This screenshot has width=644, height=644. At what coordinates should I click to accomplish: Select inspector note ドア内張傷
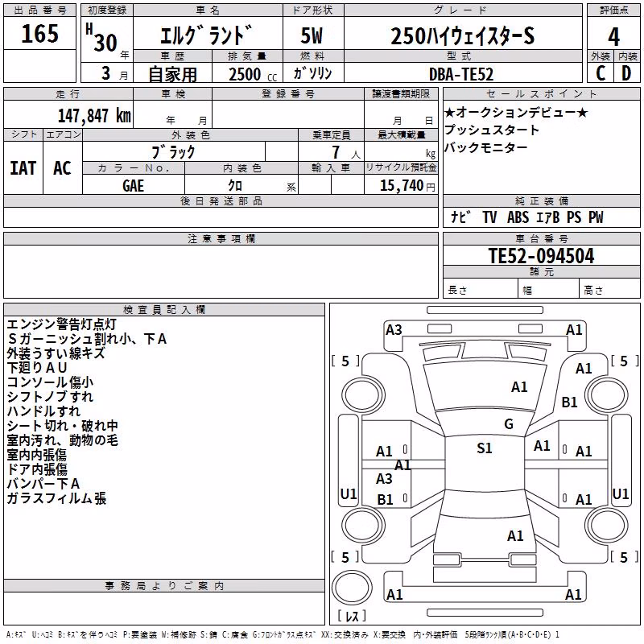pyautogui.click(x=37, y=469)
